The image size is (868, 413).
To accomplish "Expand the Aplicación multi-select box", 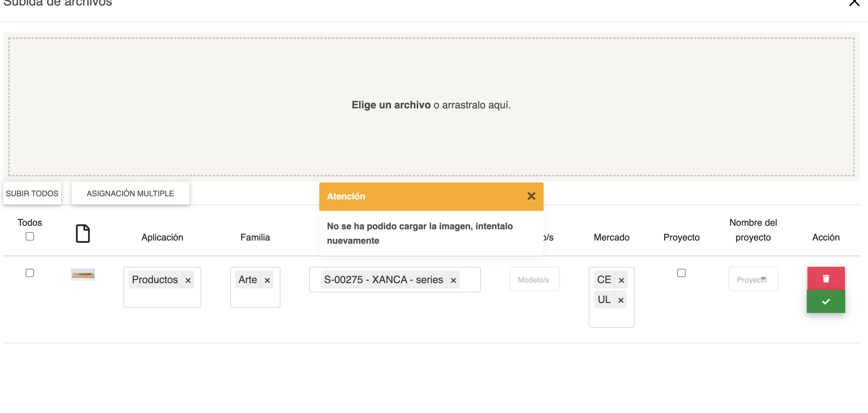I will (x=162, y=297).
